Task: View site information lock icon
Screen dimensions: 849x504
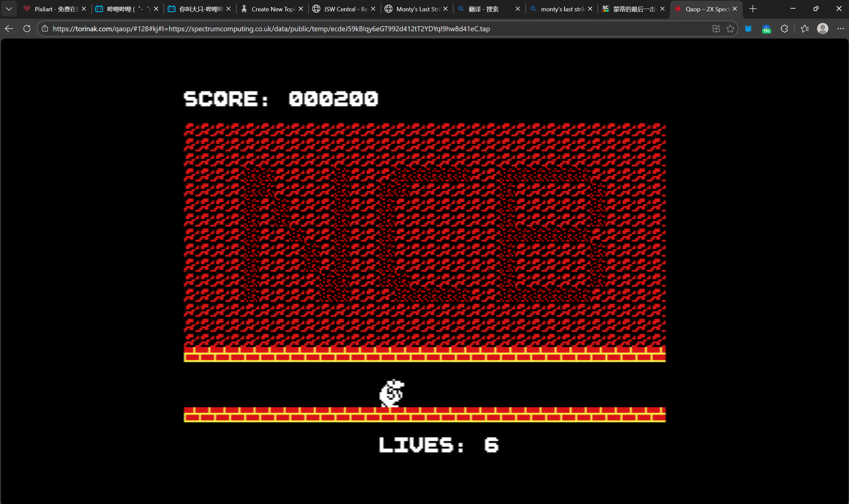Action: [45, 29]
